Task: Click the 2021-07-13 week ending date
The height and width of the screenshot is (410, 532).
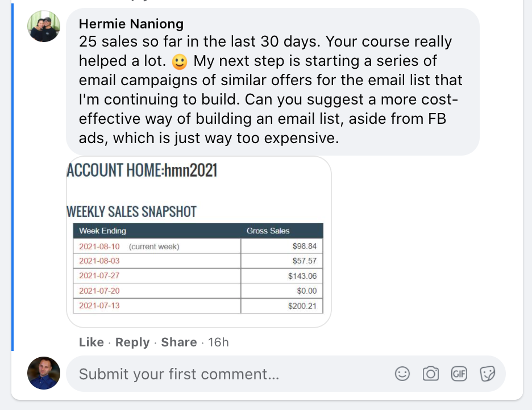Action: 99,306
